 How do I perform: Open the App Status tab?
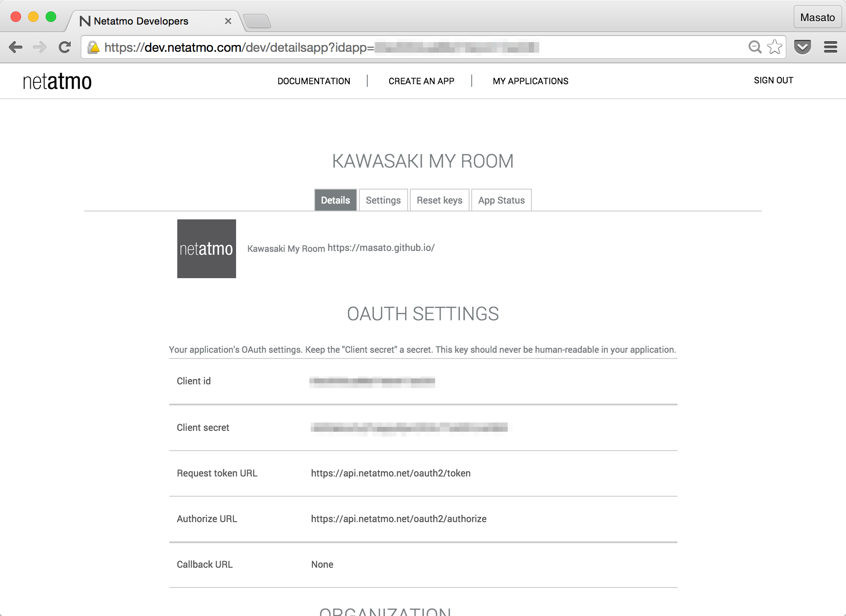coord(502,200)
